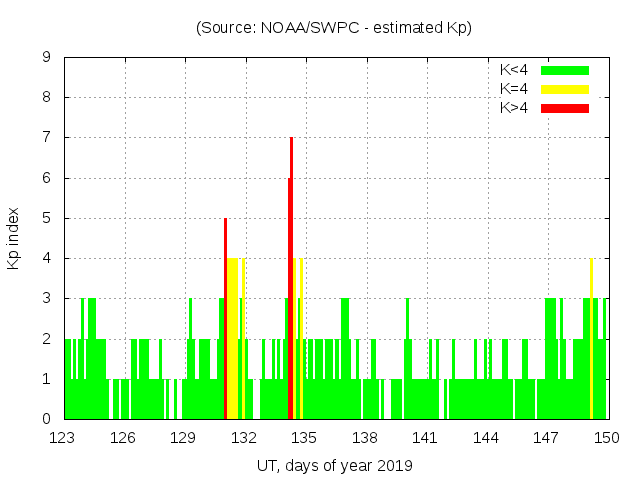This screenshot has height=480, width=640.
Task: Click the y-axis tick label 4
Action: point(47,259)
